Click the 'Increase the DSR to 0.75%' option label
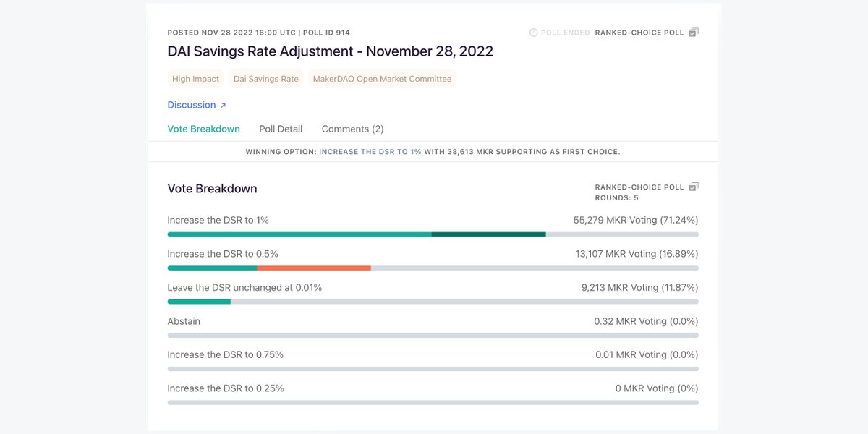868x434 pixels. [225, 354]
